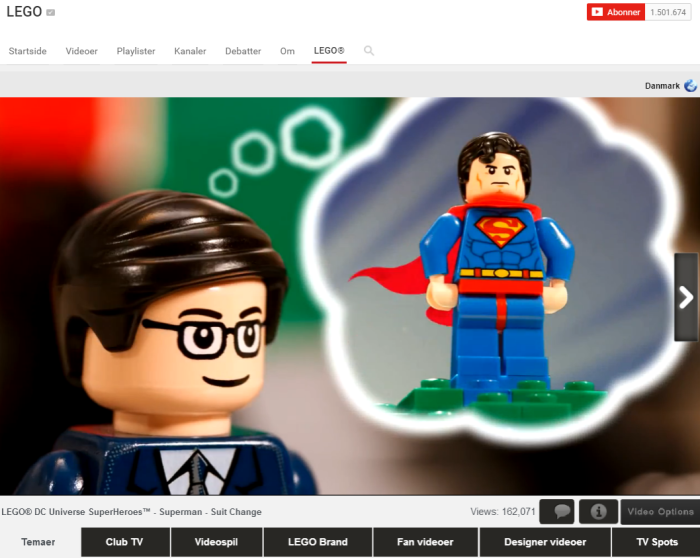This screenshot has width=700, height=558.
Task: Click the channel search magnifier icon
Action: [x=369, y=50]
